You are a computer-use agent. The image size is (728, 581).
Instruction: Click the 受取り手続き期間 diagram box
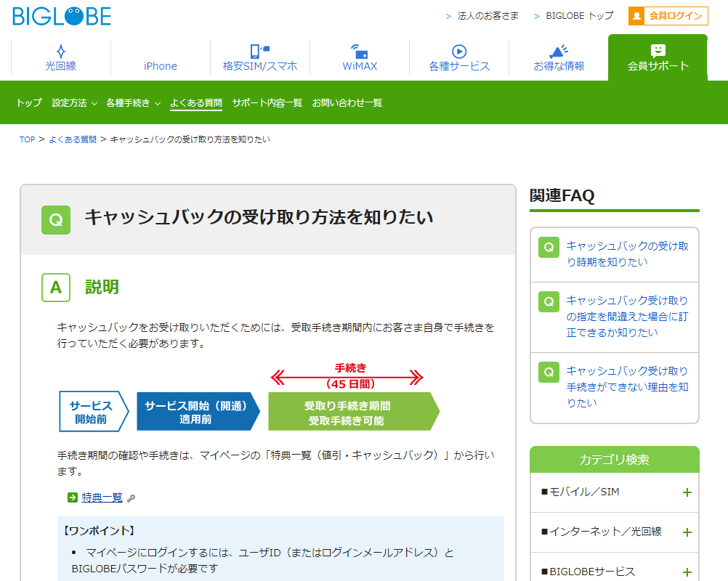353,412
